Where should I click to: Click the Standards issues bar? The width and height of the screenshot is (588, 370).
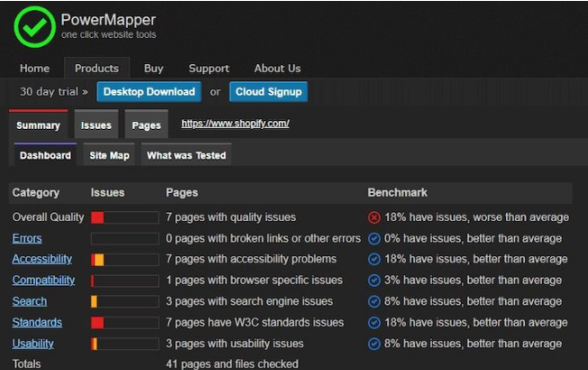(124, 323)
